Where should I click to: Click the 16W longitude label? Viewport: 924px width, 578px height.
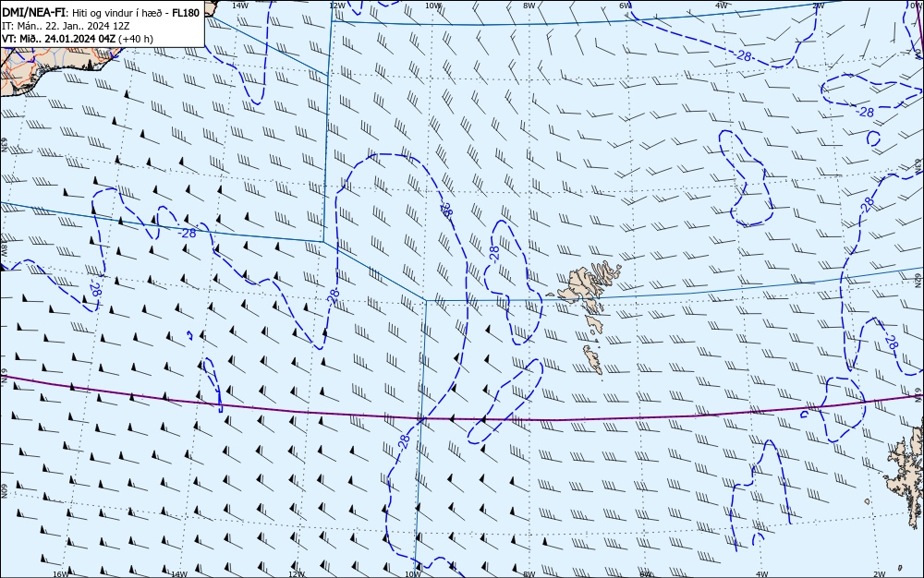point(61,574)
